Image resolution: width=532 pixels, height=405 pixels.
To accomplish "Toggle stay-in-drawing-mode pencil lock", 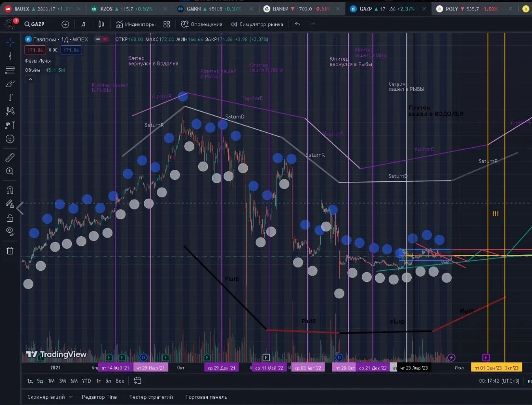I will click(x=10, y=203).
